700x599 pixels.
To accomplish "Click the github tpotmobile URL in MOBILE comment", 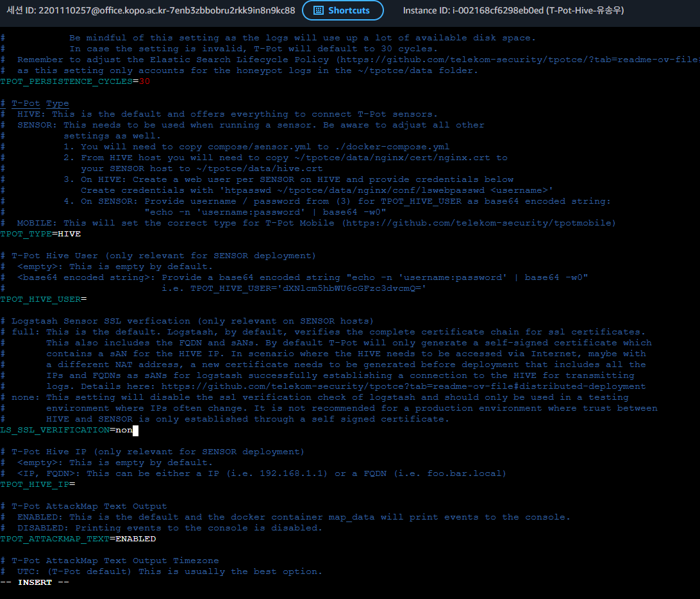I will [479, 223].
